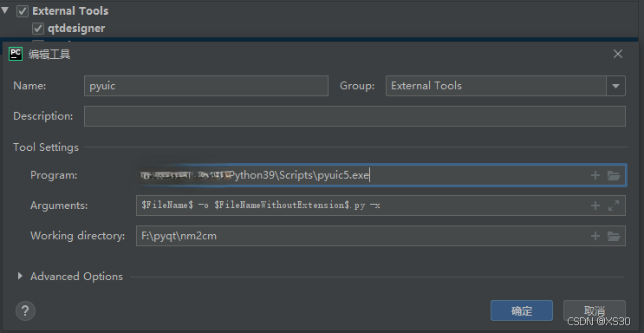Insert macro into Program field via plus icon
The image size is (644, 333).
595,175
